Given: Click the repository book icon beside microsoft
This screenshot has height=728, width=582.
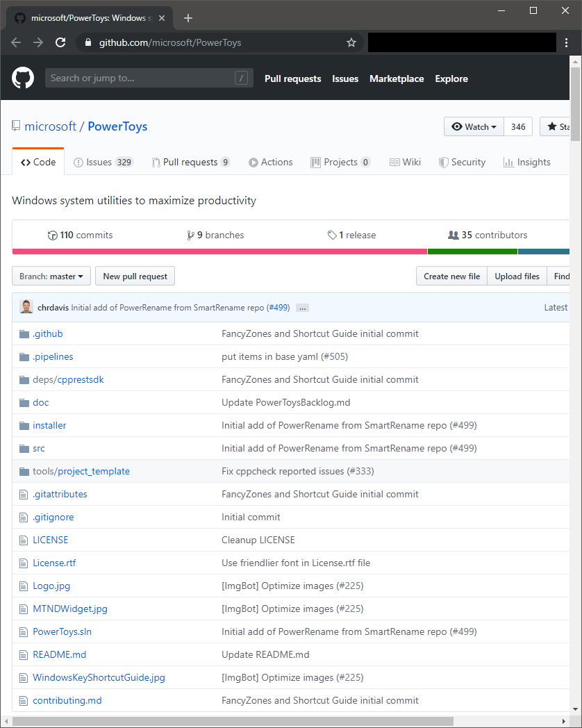Looking at the screenshot, I should pos(16,126).
